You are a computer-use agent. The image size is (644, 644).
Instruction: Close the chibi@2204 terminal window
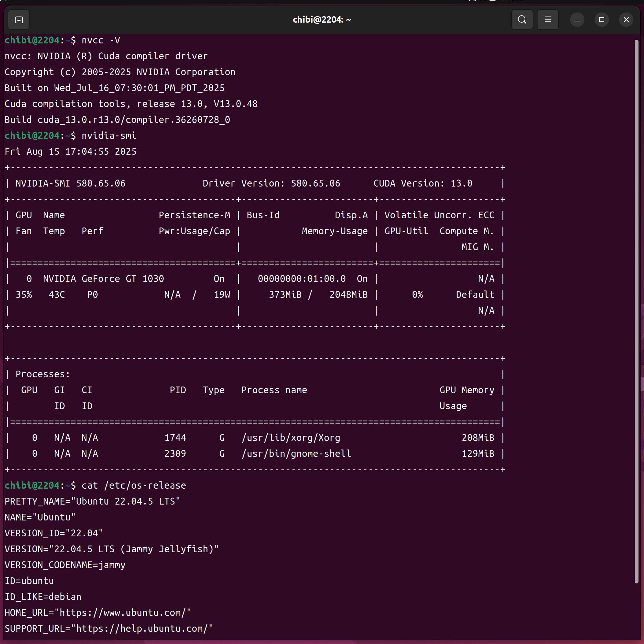pos(626,20)
